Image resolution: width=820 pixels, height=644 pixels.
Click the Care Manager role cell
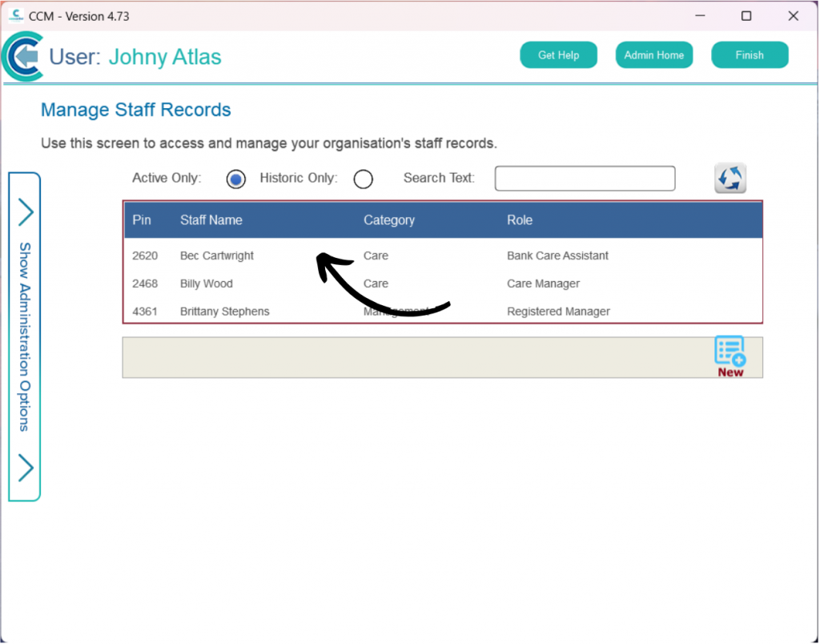tap(543, 284)
